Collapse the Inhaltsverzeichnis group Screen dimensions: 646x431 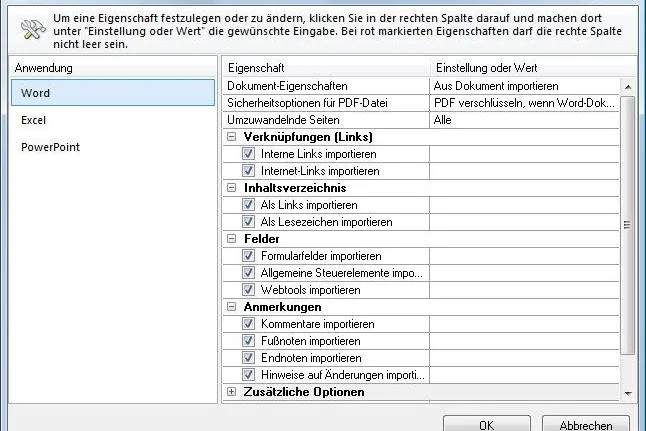[x=232, y=188]
